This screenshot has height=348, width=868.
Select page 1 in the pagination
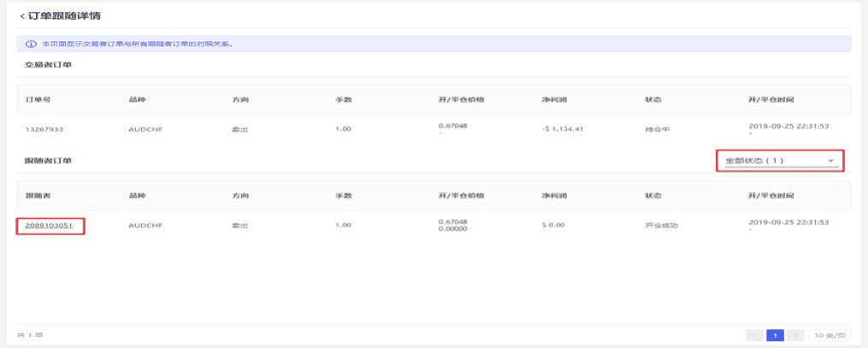[776, 335]
